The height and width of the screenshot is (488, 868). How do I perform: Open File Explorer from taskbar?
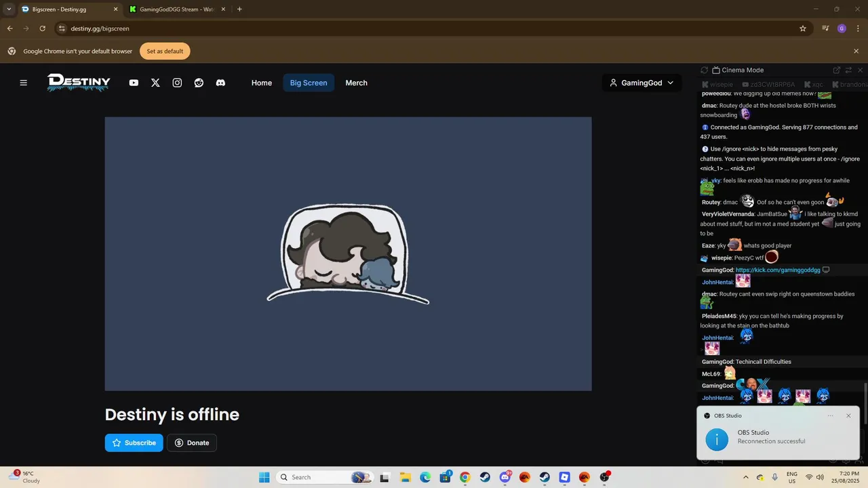(x=405, y=477)
